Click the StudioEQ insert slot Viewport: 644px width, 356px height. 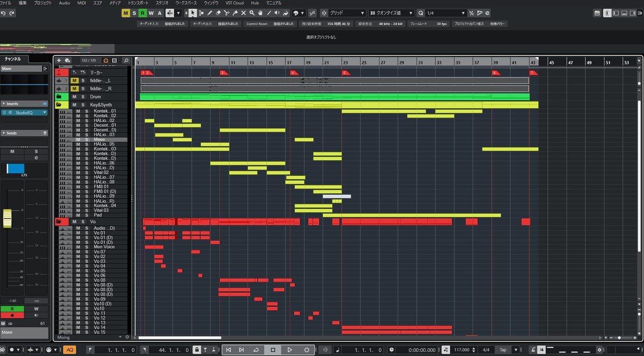tap(24, 112)
